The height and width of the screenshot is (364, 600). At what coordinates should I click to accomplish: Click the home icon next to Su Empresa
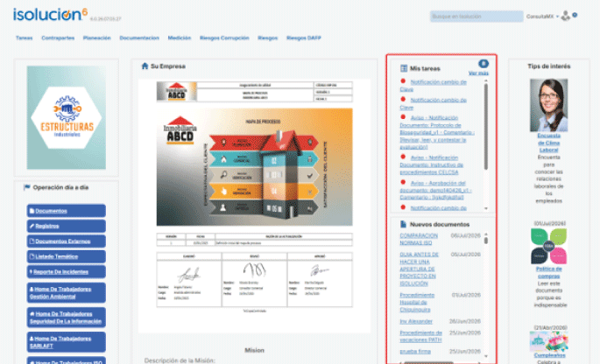[145, 66]
